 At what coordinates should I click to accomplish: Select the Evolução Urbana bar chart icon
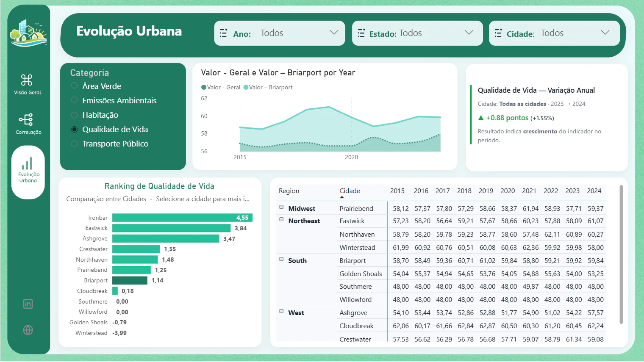tap(27, 163)
